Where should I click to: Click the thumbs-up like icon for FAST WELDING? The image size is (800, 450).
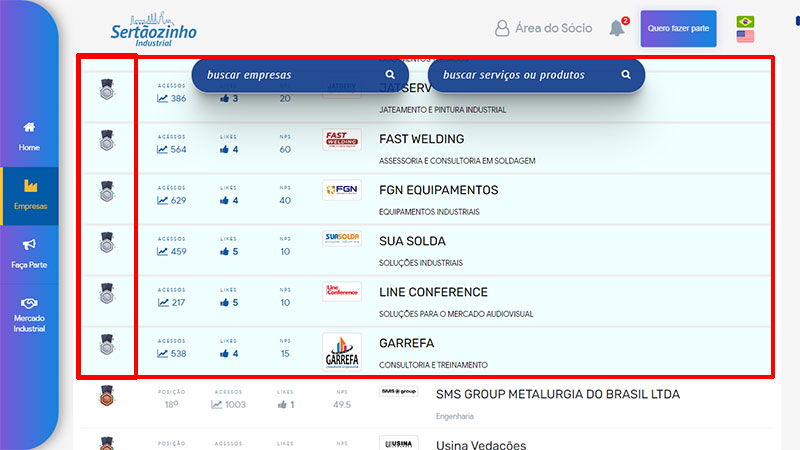tap(224, 149)
